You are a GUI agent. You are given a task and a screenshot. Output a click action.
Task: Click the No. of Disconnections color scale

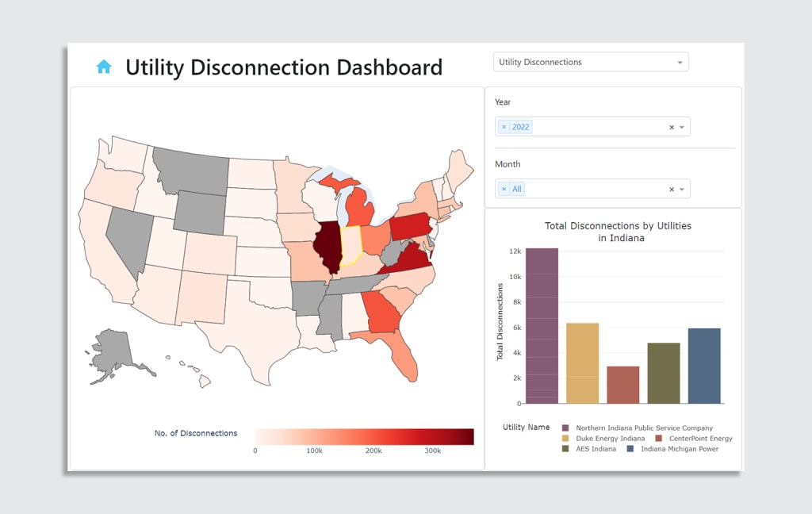tap(362, 435)
